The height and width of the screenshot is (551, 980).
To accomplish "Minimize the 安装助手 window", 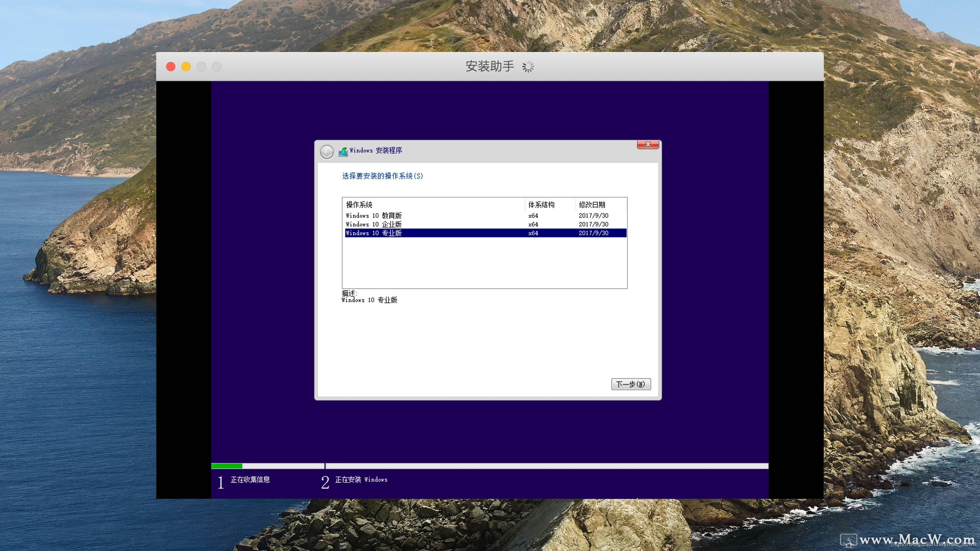I will pyautogui.click(x=186, y=67).
